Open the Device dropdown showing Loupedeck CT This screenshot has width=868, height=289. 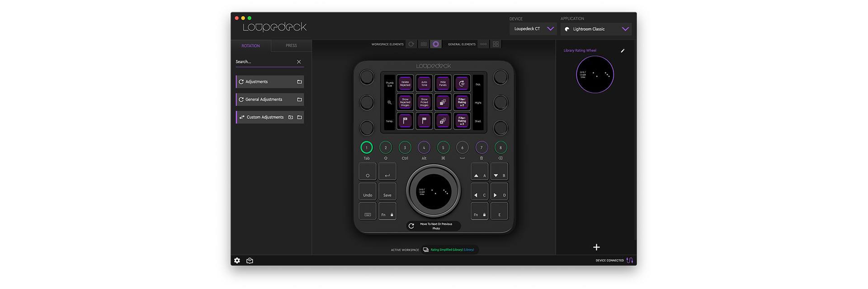(533, 28)
